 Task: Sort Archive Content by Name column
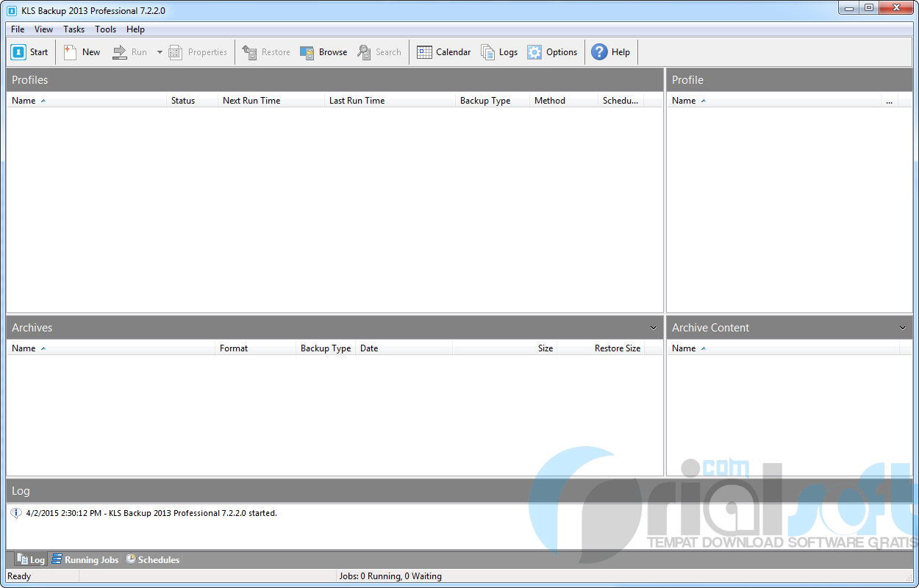point(784,348)
